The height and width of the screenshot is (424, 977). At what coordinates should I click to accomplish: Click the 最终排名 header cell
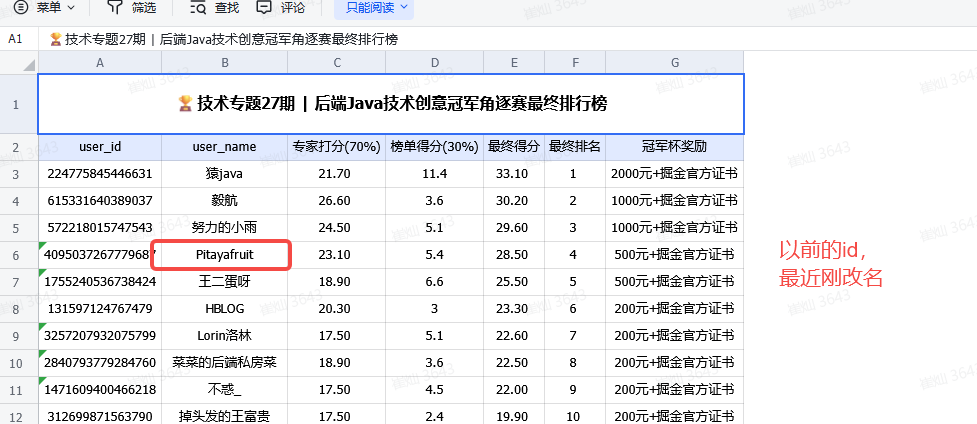coord(574,147)
